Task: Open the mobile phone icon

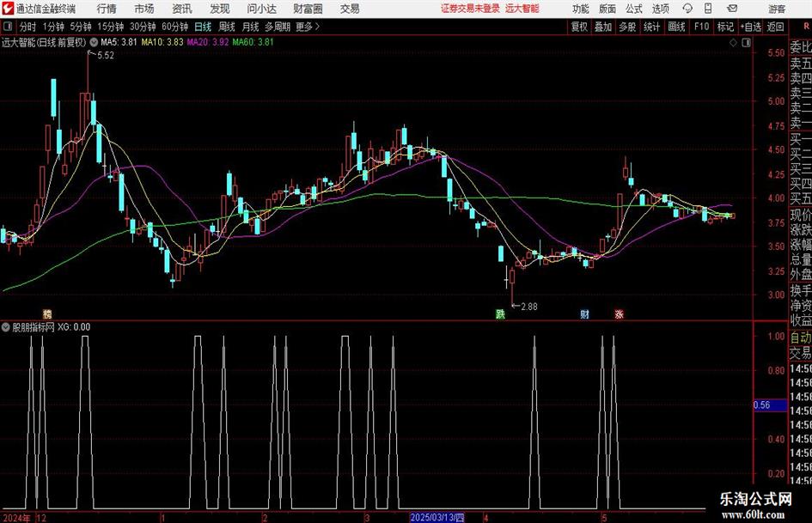Action: click(708, 9)
